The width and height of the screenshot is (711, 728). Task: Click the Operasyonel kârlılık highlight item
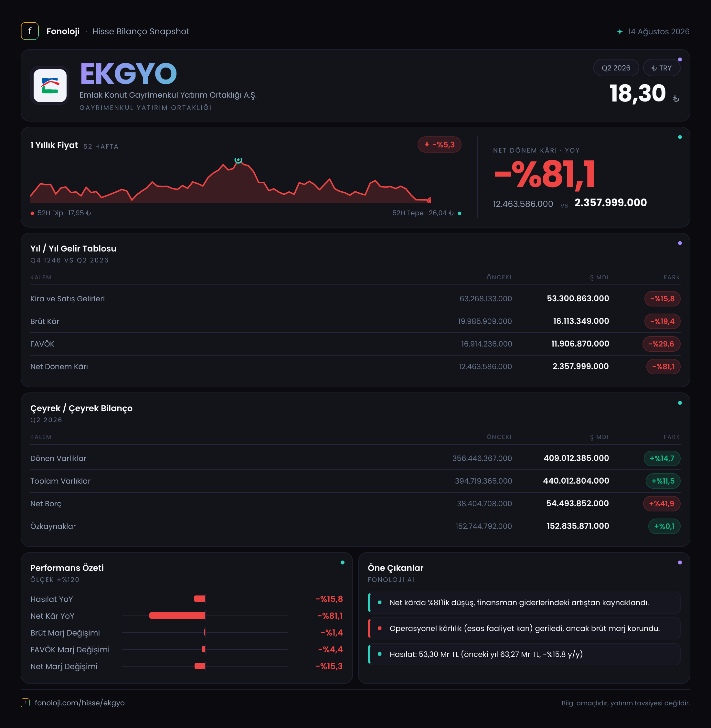524,628
